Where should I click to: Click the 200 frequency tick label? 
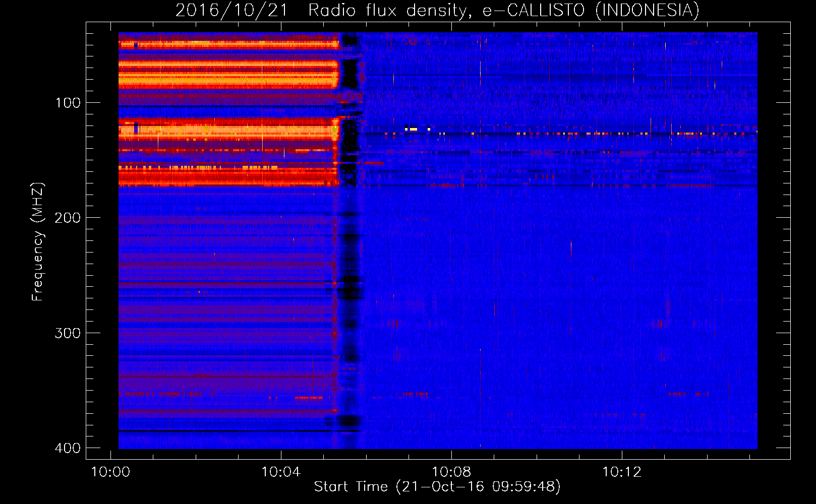(68, 218)
